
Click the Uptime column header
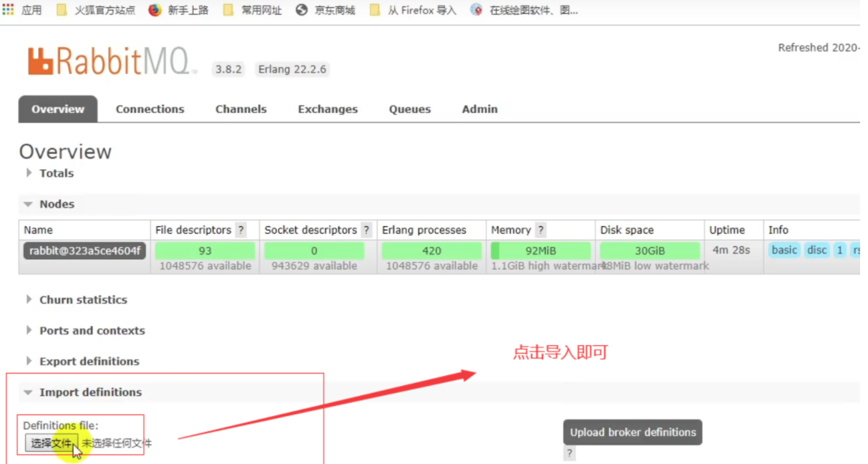tap(727, 230)
